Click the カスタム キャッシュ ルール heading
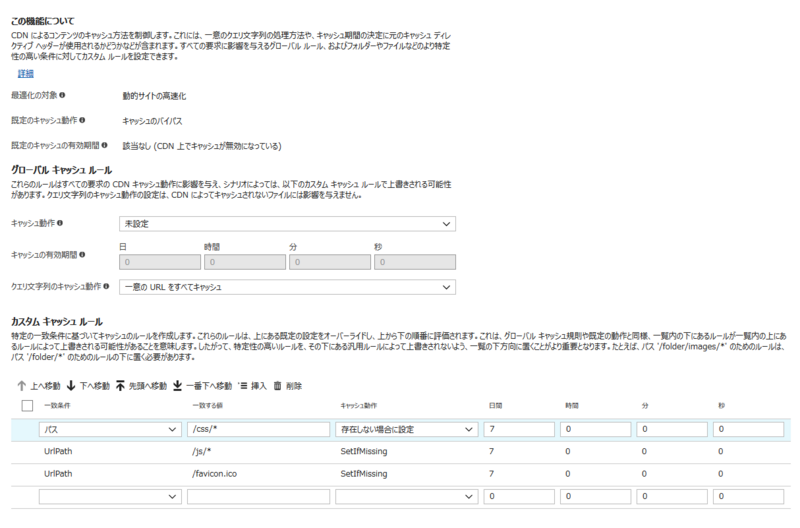800x528 pixels. [x=57, y=322]
